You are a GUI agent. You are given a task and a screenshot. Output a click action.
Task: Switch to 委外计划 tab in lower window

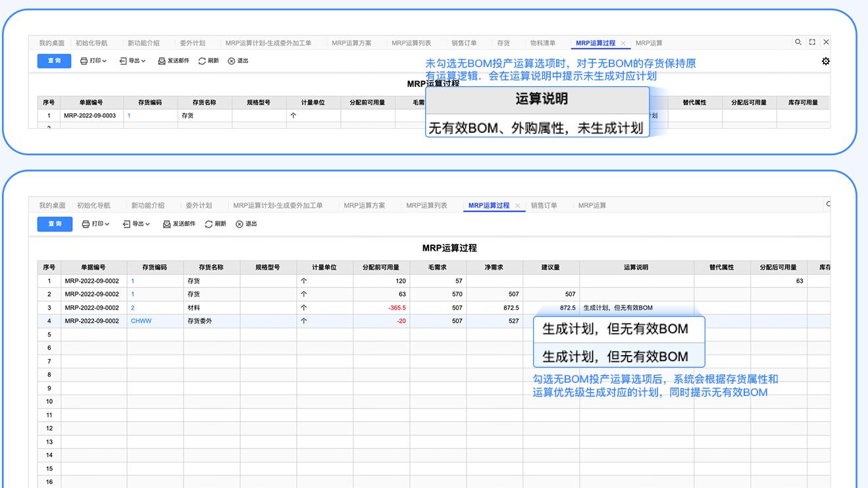pyautogui.click(x=199, y=205)
